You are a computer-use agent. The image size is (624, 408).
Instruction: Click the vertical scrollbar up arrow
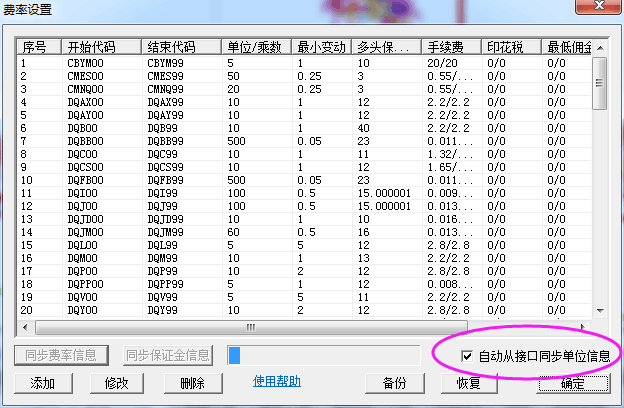(x=600, y=48)
